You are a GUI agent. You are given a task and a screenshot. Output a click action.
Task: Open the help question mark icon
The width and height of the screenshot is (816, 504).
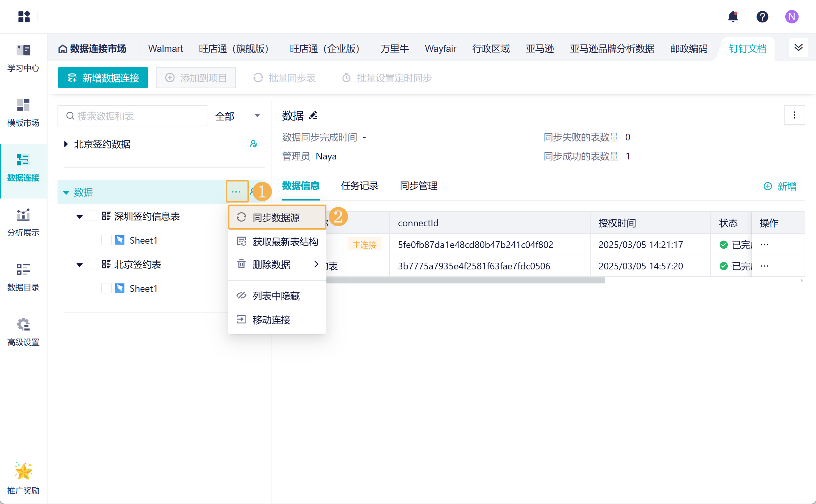[762, 17]
